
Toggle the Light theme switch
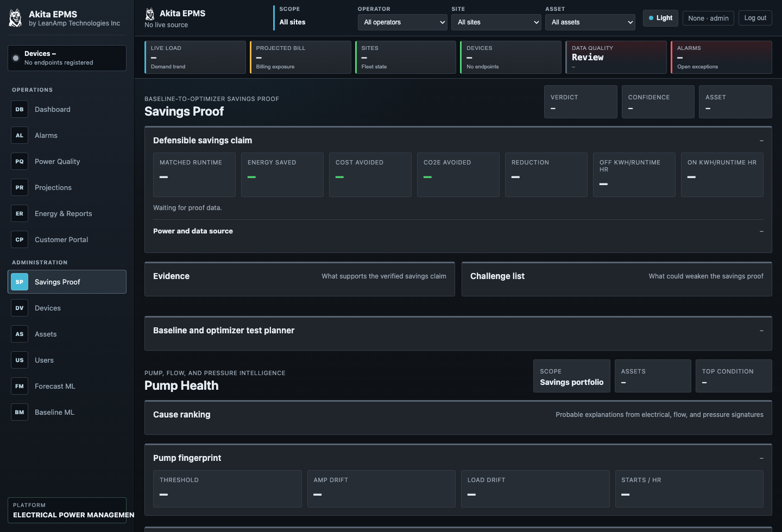[660, 18]
